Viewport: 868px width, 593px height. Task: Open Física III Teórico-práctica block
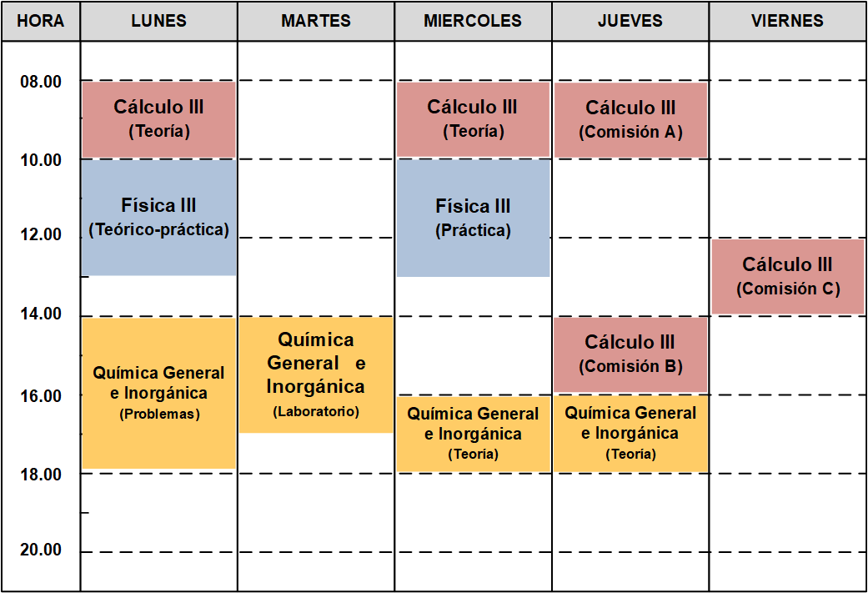[x=159, y=217]
